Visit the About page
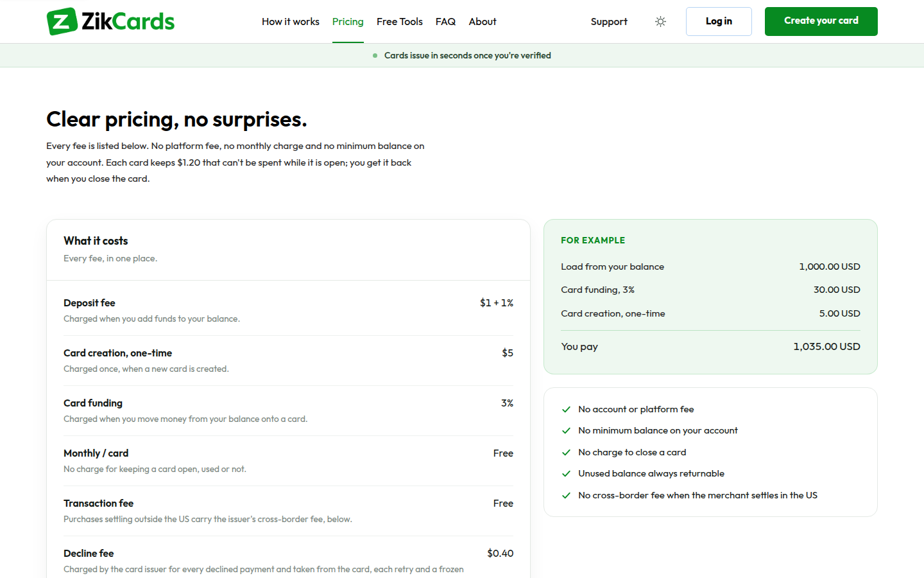924x578 pixels. click(x=483, y=22)
